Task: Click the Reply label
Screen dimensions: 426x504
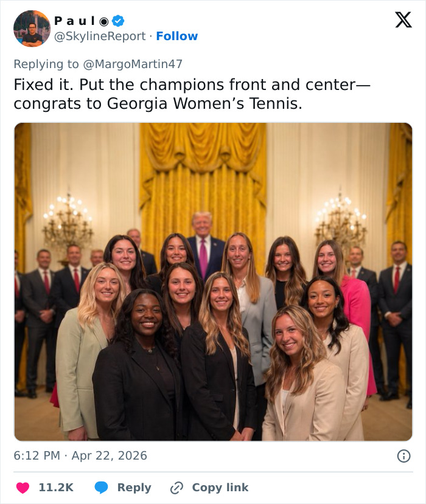Action: (134, 488)
